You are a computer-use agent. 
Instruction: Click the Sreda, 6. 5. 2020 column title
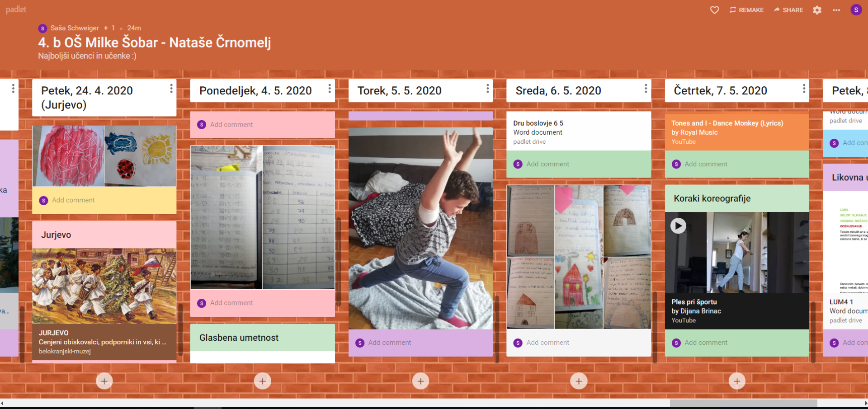coord(558,91)
